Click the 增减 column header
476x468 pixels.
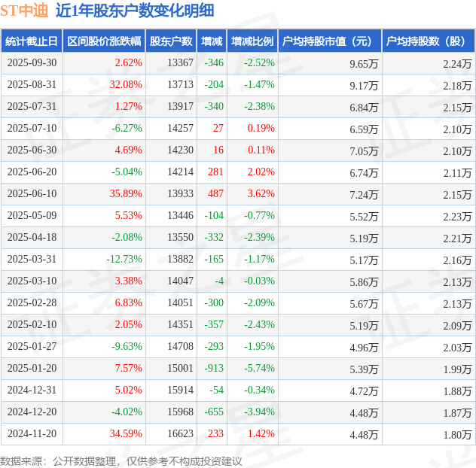pos(212,41)
